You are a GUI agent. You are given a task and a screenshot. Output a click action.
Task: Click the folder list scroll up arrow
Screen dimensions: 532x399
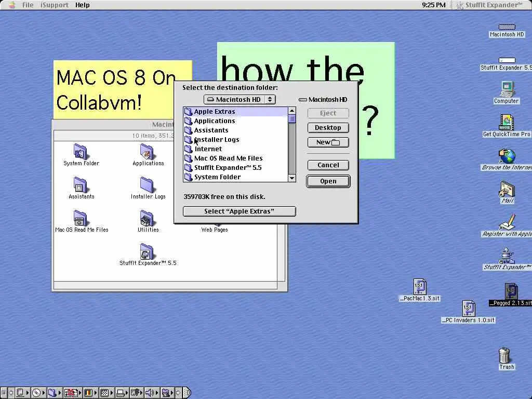point(292,111)
